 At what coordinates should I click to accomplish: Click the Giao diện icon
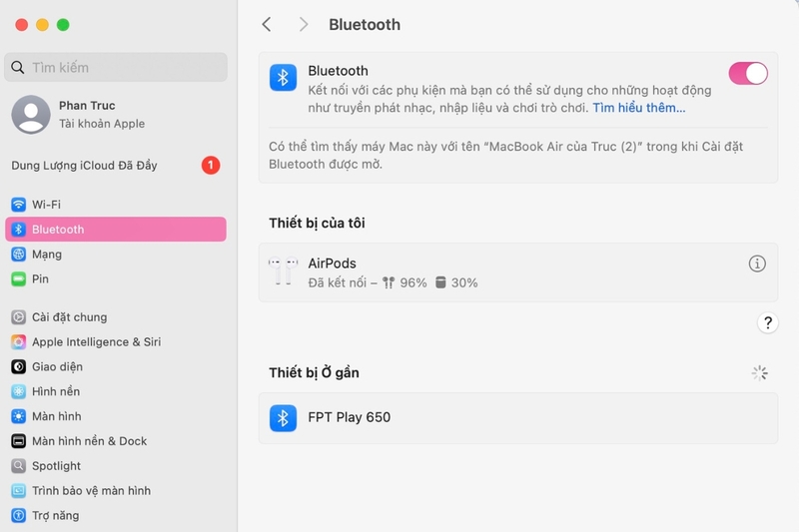(x=19, y=366)
